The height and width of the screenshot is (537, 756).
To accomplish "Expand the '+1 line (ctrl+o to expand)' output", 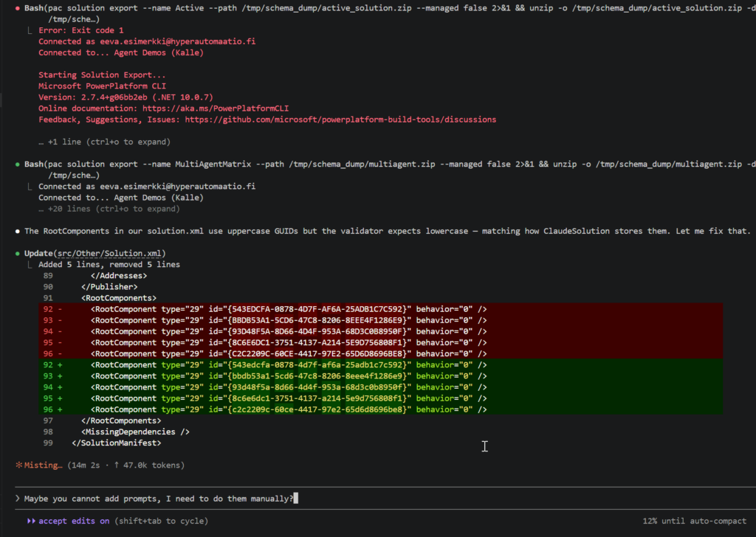I will click(104, 142).
